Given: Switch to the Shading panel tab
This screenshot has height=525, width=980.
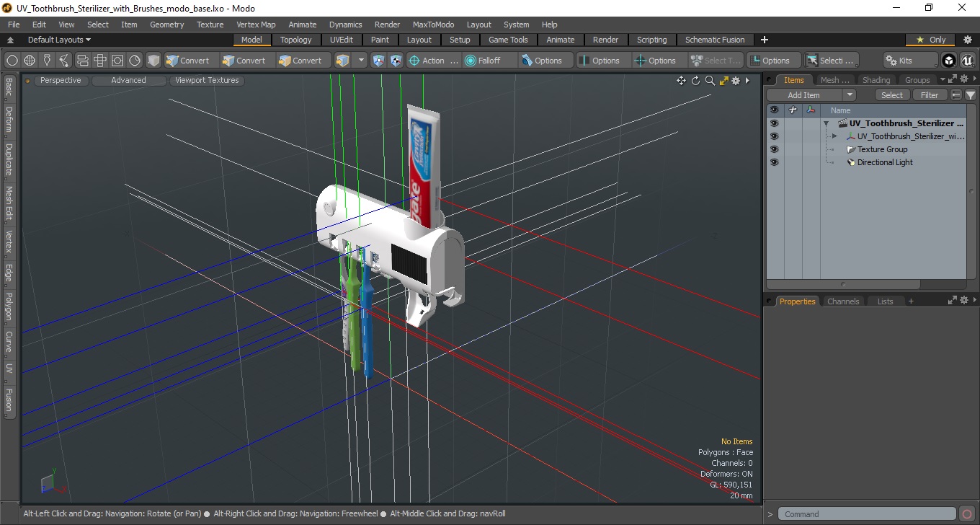Looking at the screenshot, I should point(876,80).
